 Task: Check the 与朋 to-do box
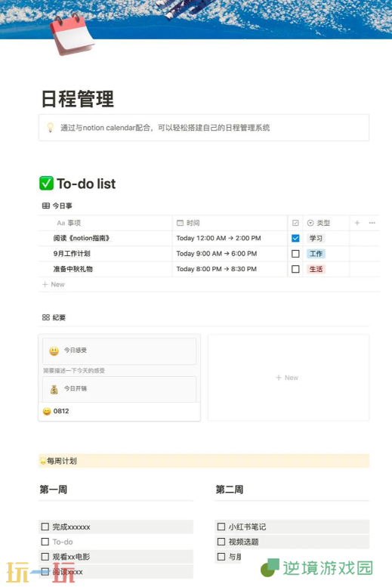221,557
